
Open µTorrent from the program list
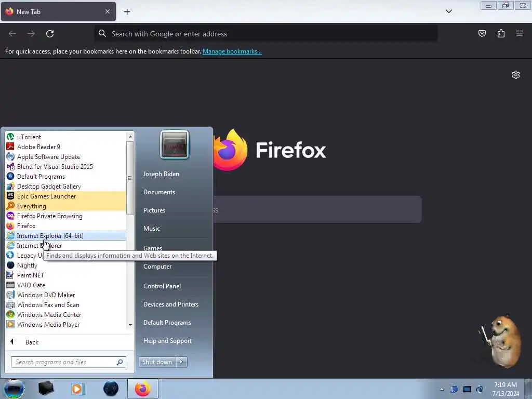coord(65,137)
